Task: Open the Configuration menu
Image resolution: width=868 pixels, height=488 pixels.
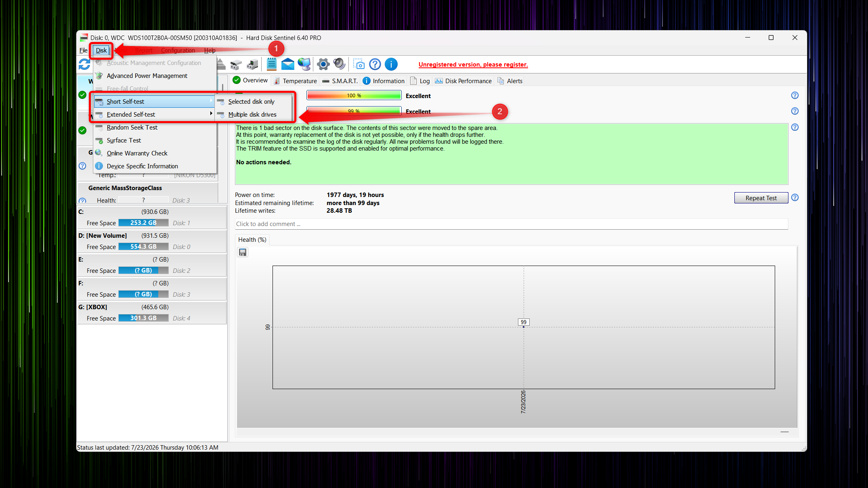Action: point(178,50)
